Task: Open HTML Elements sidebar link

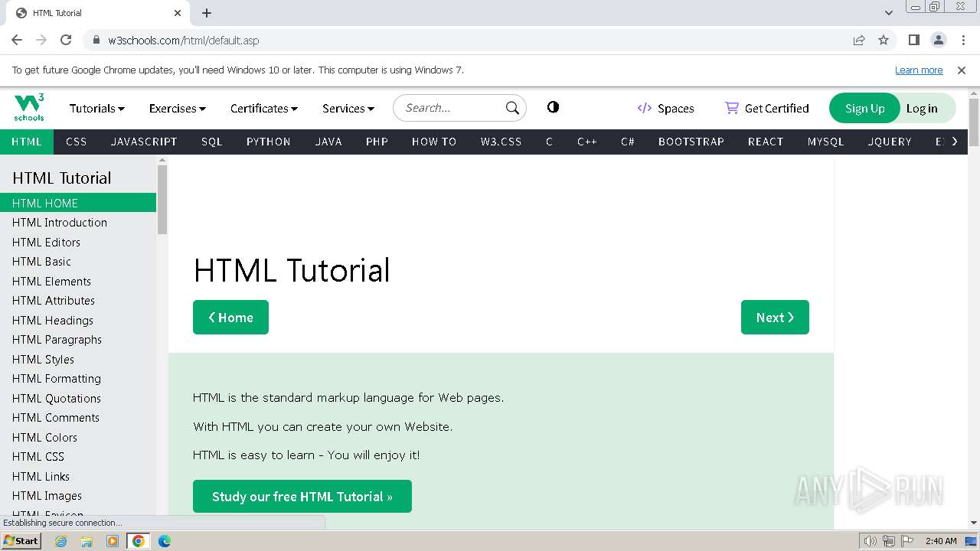Action: point(51,281)
